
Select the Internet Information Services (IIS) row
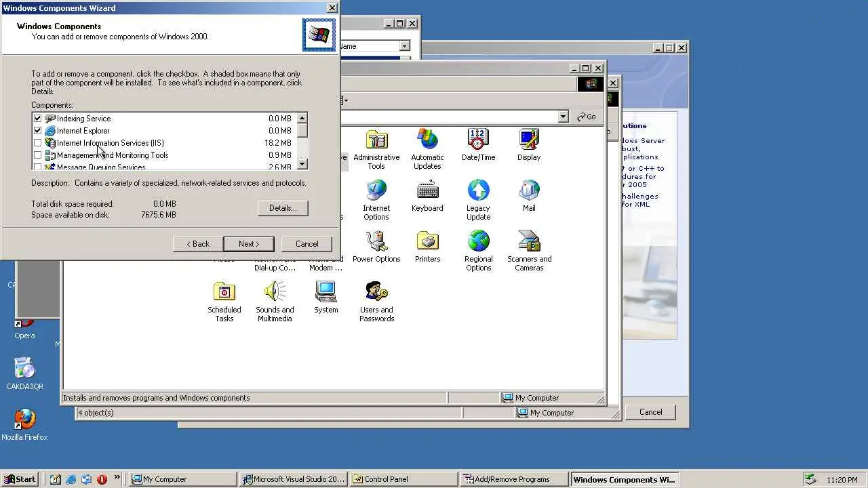tap(163, 143)
